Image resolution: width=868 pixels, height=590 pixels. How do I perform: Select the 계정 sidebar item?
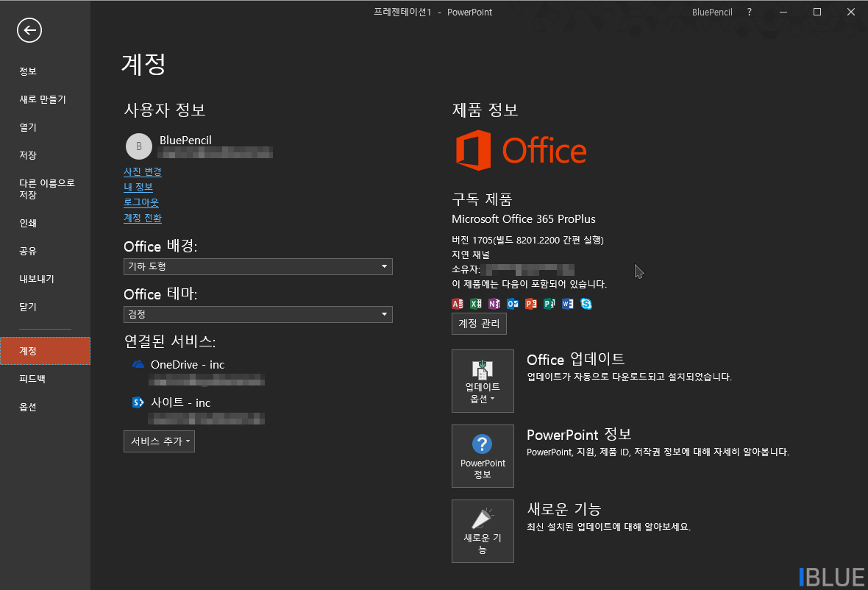(45, 351)
